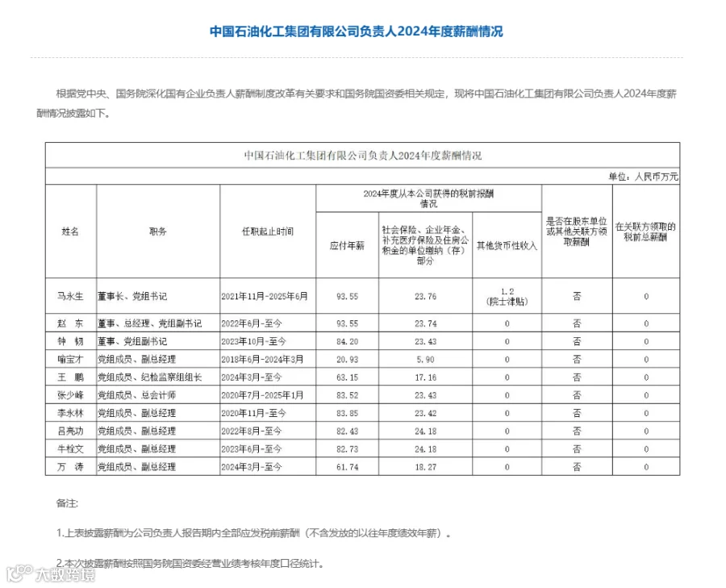Select the name 王鹏

point(70,377)
